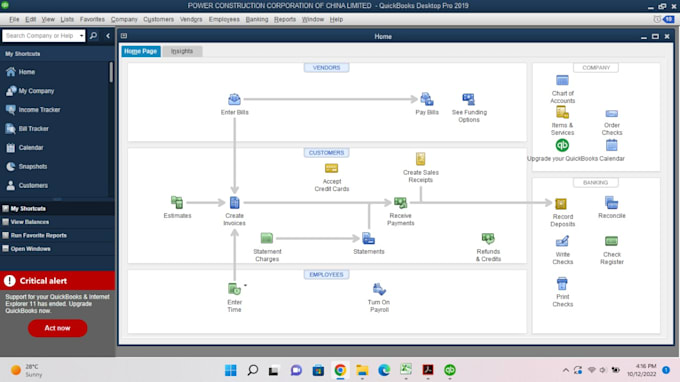
Task: Open the Record Deposits icon
Action: coord(561,204)
